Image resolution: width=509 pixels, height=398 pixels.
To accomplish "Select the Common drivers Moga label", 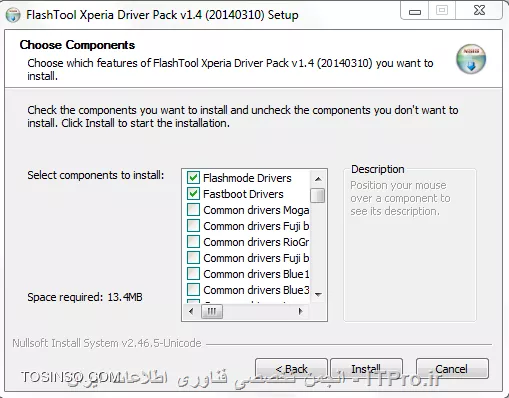I will [256, 210].
